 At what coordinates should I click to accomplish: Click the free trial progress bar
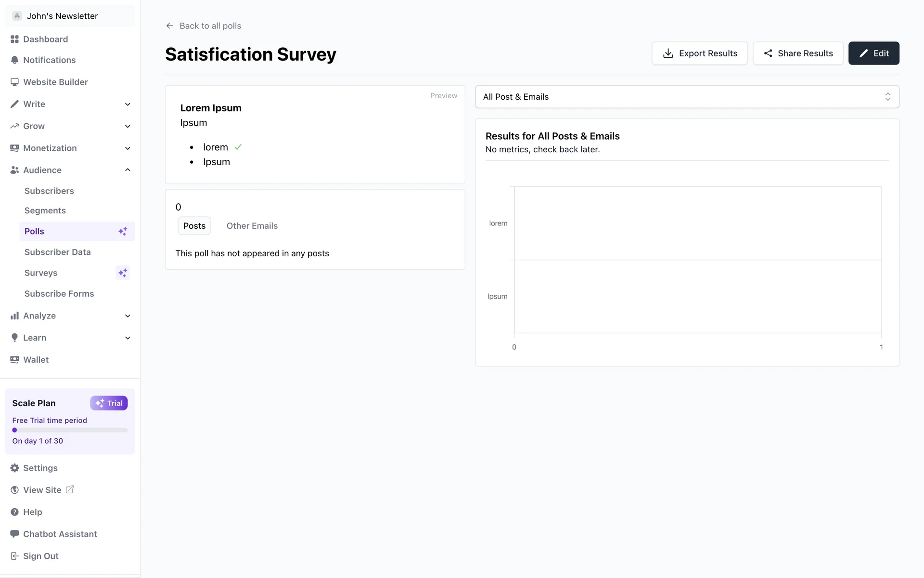point(70,430)
